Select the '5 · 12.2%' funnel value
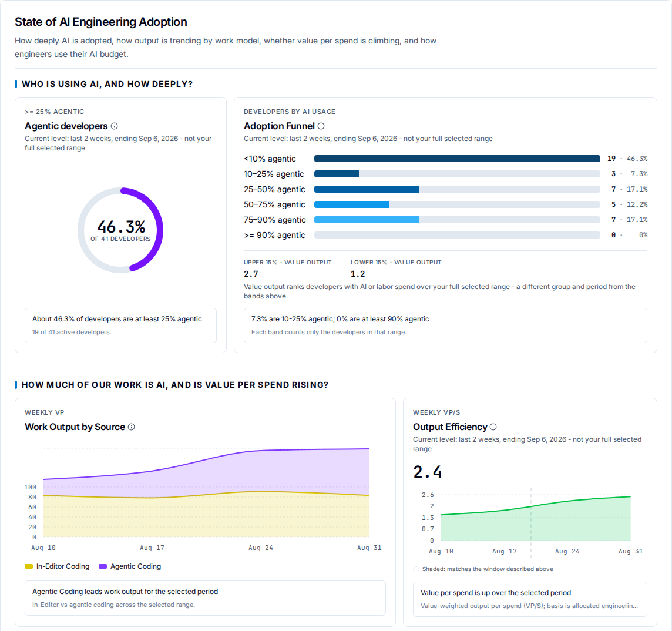 click(629, 204)
